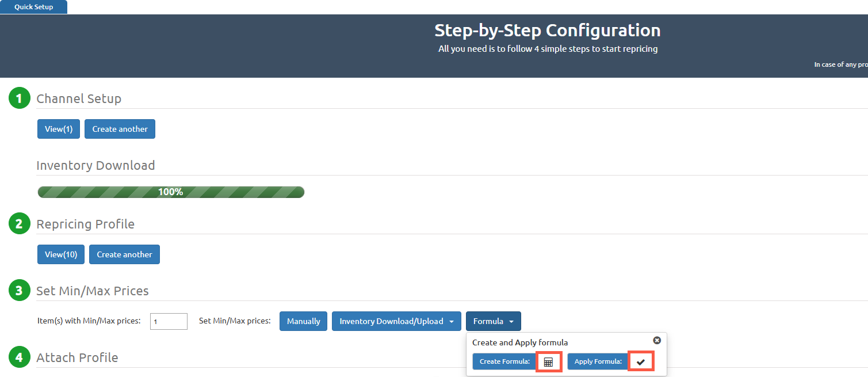Image resolution: width=868 pixels, height=377 pixels.
Task: Click Create another under Repricing Profile
Action: [124, 254]
